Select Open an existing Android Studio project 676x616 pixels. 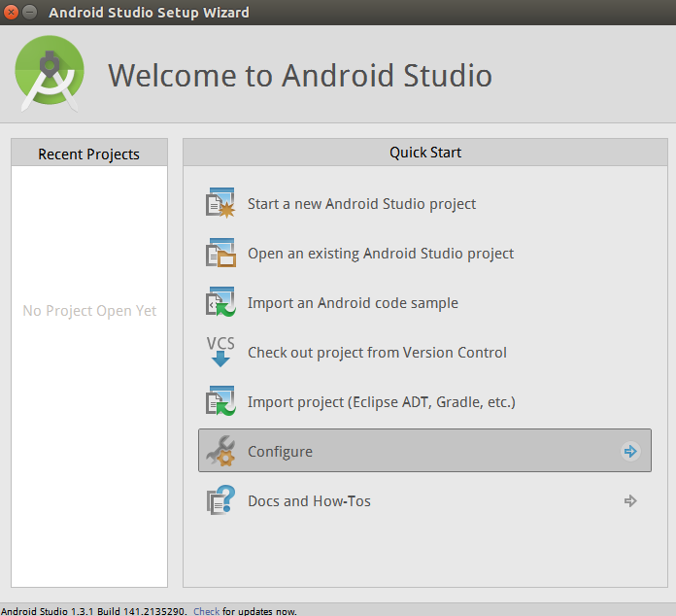tap(381, 254)
